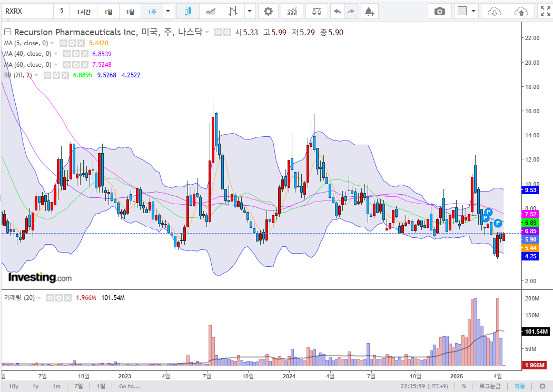This screenshot has width=553, height=392.
Task: Open the chart type dropdown arrow
Action: [250, 12]
